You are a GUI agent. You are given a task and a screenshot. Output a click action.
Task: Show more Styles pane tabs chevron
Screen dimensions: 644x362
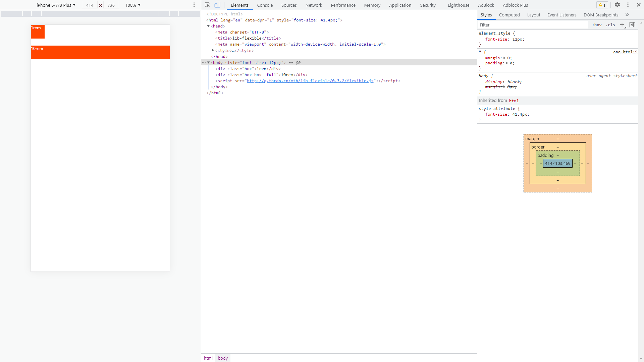click(627, 15)
